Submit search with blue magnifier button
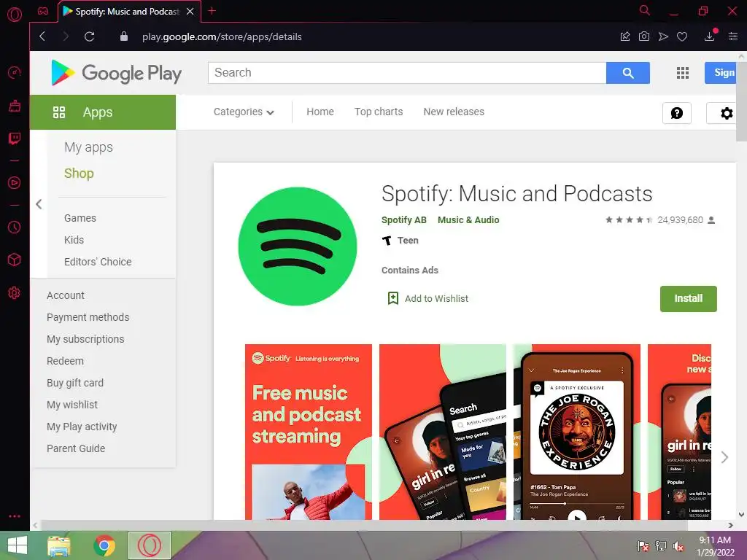The height and width of the screenshot is (560, 747). click(628, 73)
